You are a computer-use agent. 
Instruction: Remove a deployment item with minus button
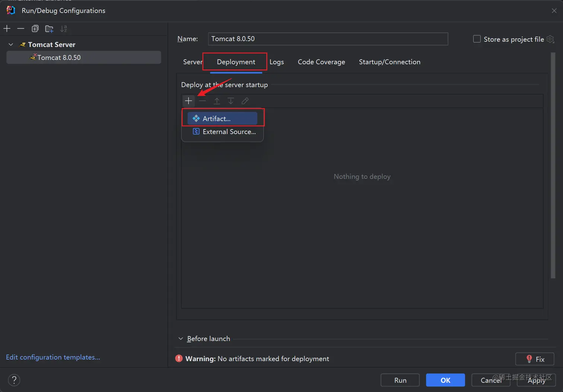tap(203, 101)
